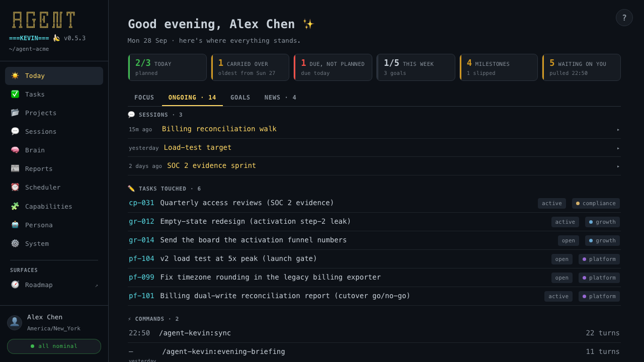
Task: Open task pf-104 link
Action: (x=141, y=258)
